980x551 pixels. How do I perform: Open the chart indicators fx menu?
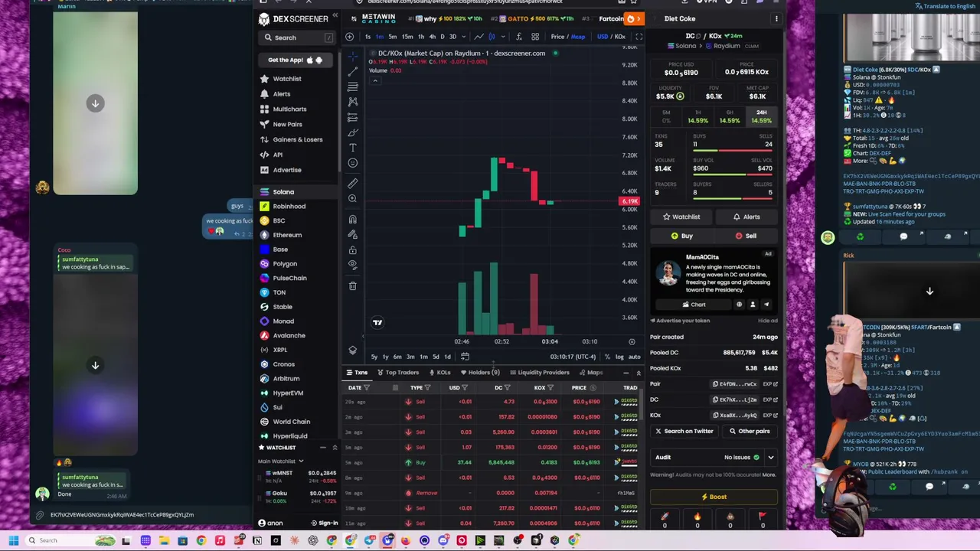coord(519,37)
